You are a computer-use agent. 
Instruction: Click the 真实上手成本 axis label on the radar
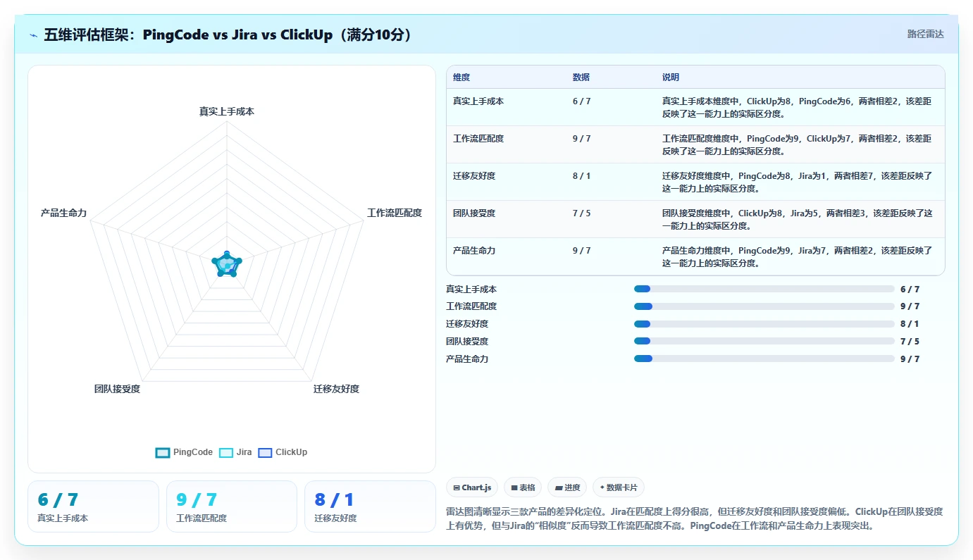226,111
